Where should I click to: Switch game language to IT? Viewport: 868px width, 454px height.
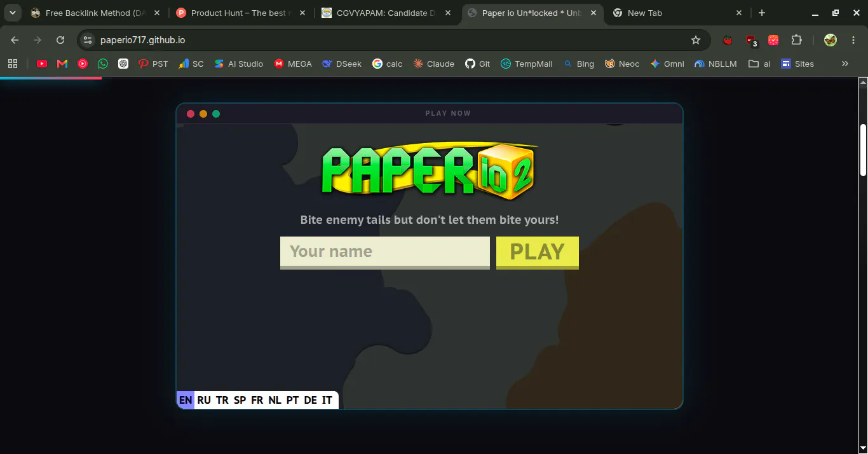[327, 400]
